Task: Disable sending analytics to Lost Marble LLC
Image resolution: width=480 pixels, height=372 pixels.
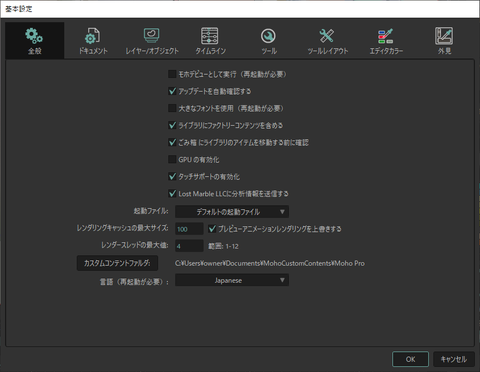Action: click(172, 193)
